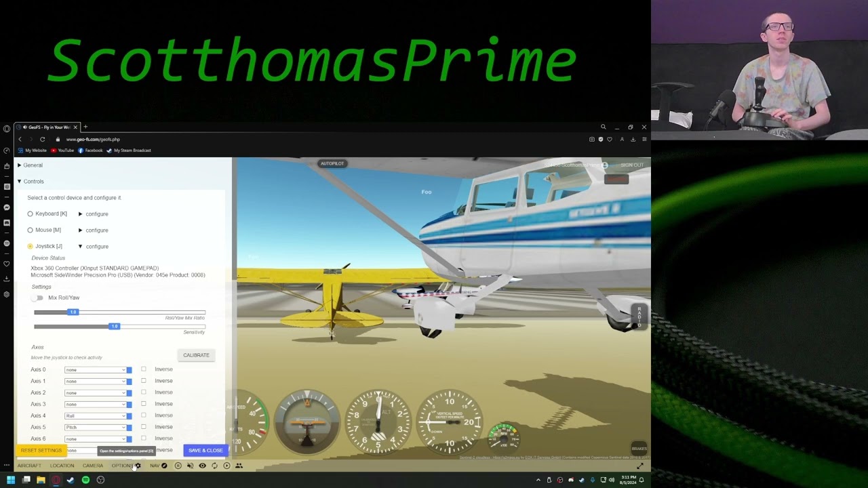868x488 pixels.
Task: Switch to the GeoFS browser tab
Action: (47, 127)
